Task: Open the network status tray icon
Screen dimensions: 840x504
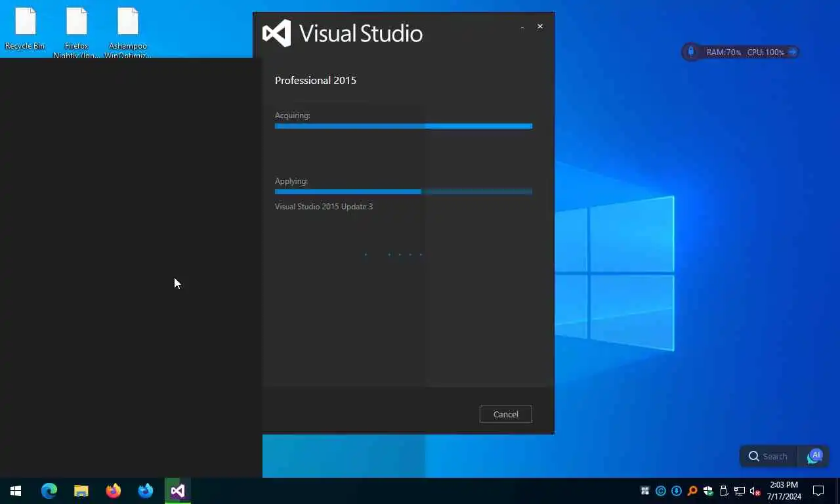Action: pyautogui.click(x=740, y=491)
